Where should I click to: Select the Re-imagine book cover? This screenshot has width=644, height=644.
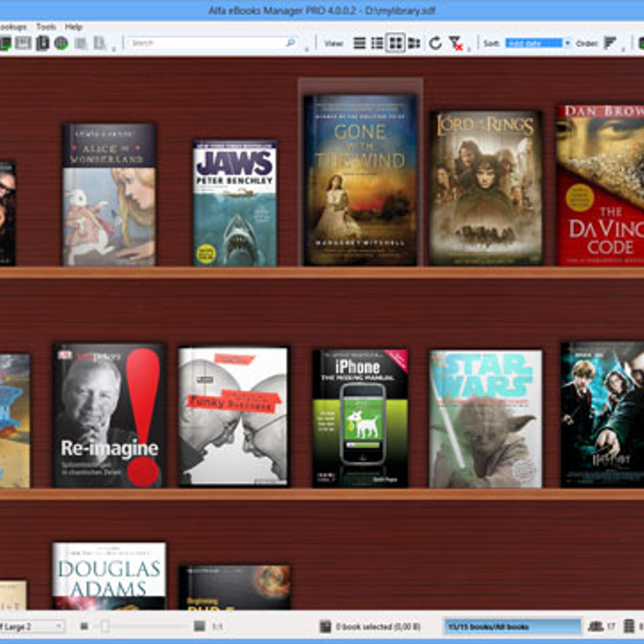pyautogui.click(x=109, y=416)
